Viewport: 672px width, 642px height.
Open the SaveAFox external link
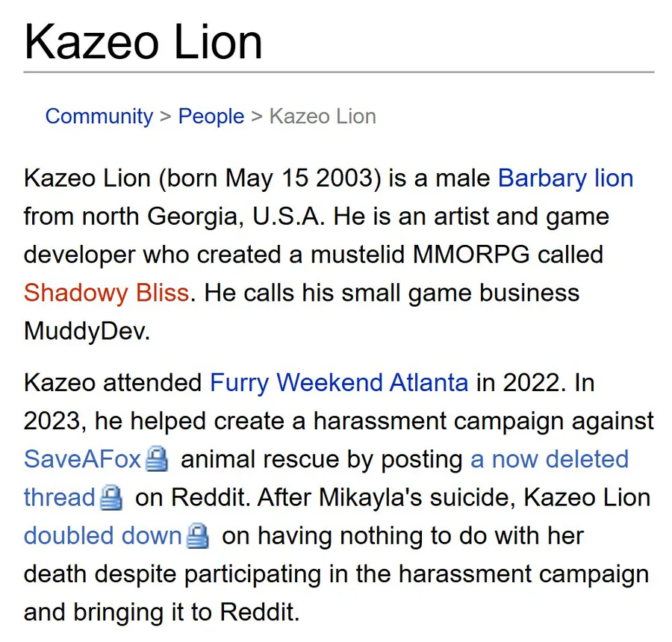pos(82,459)
